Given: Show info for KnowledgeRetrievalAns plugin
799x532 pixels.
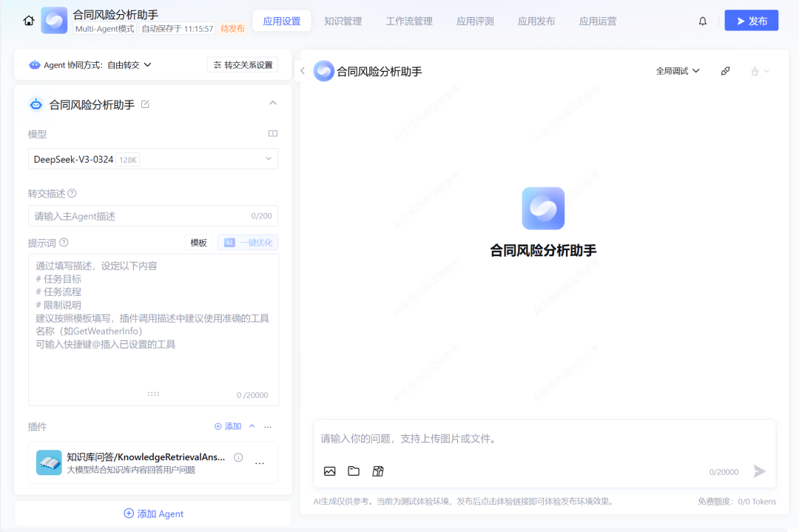Looking at the screenshot, I should [x=238, y=457].
